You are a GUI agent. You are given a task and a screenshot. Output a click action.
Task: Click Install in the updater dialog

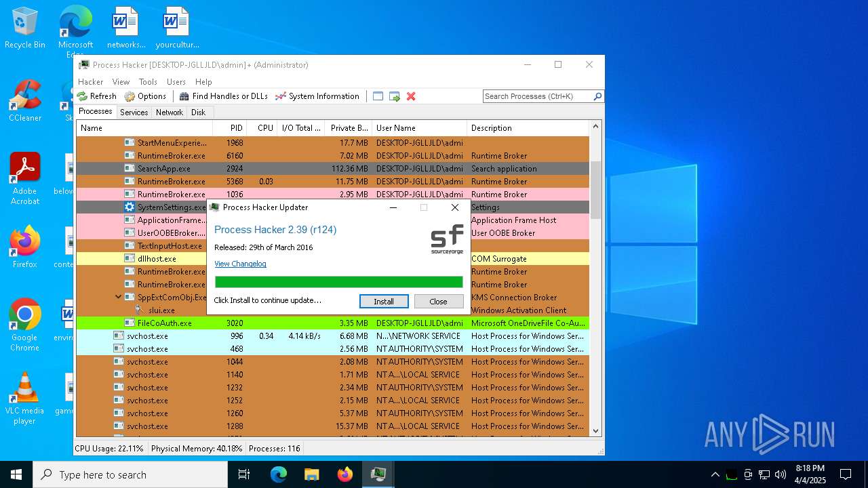tap(384, 302)
